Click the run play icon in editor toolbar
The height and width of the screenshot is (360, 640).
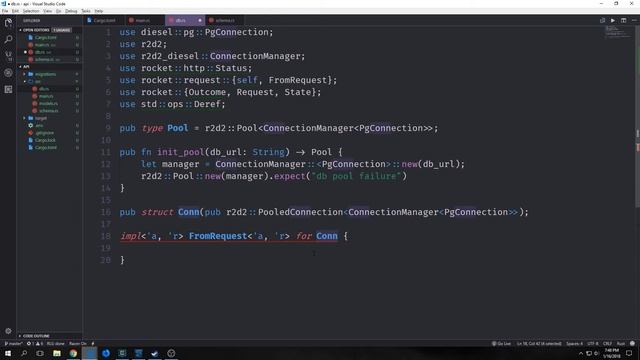coord(613,20)
